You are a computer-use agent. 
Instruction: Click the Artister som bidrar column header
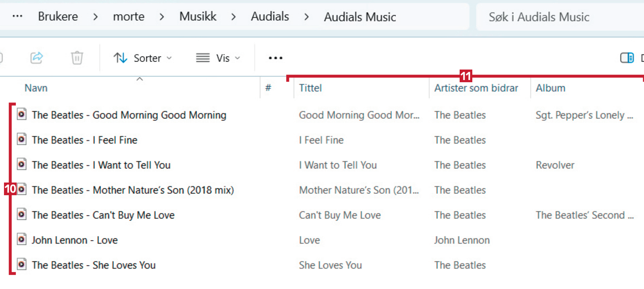pos(476,88)
